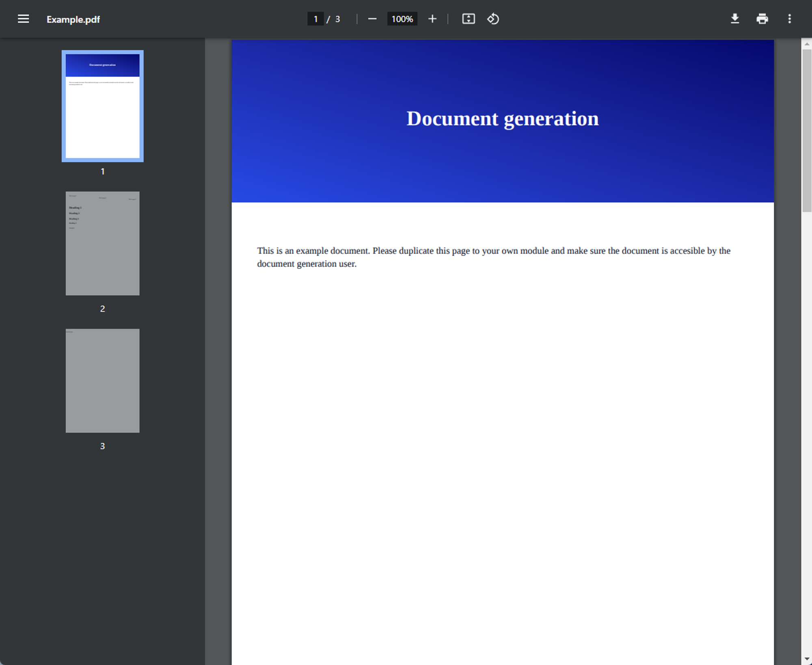Viewport: 812px width, 665px height.
Task: Click the number 3 label under thumbnail
Action: [102, 446]
